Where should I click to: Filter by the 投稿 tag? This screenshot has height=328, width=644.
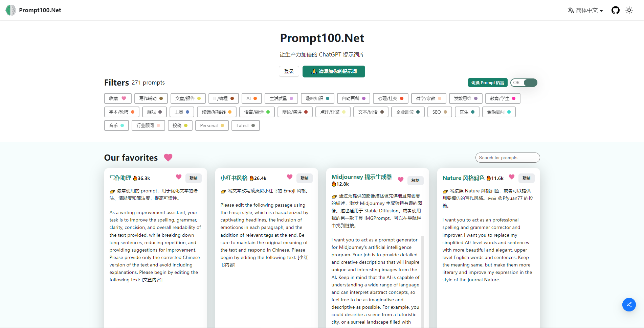point(180,125)
